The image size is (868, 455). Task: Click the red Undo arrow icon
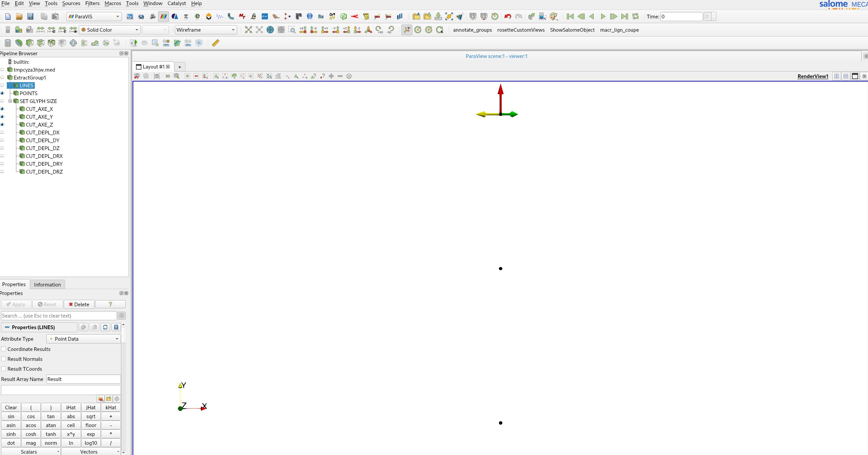(508, 16)
